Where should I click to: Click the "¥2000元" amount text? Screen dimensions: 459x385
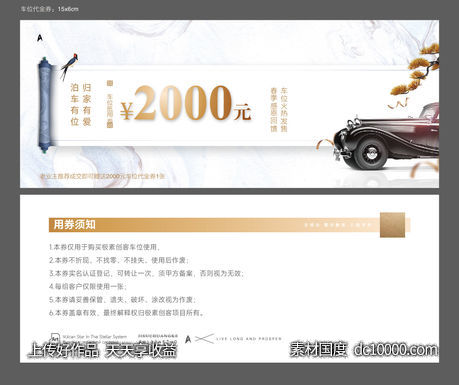click(185, 103)
